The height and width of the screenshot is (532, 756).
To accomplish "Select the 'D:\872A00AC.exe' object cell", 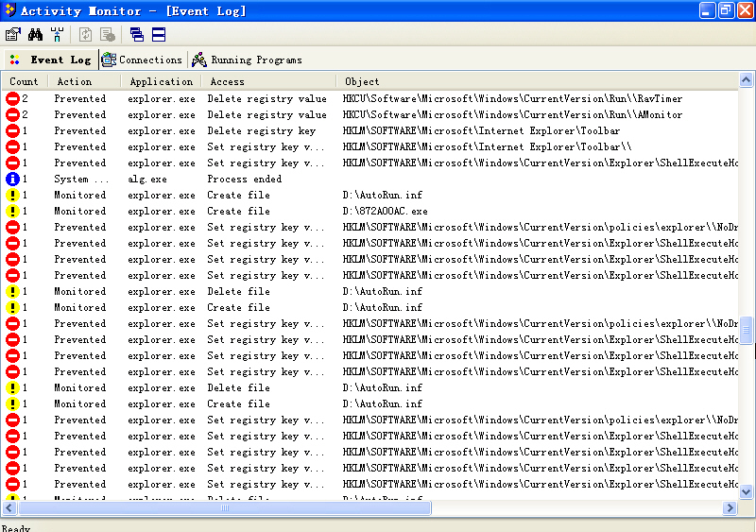I will 386,212.
